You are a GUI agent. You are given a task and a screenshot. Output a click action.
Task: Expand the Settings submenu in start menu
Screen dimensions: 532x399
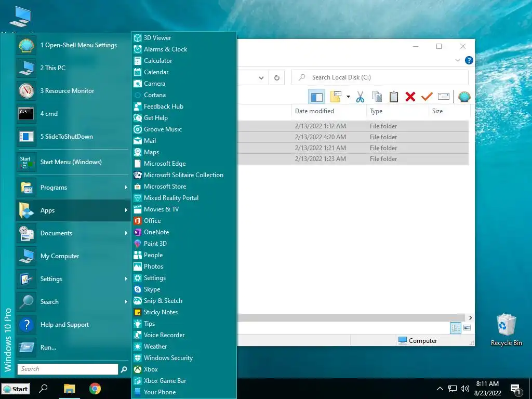[72, 279]
